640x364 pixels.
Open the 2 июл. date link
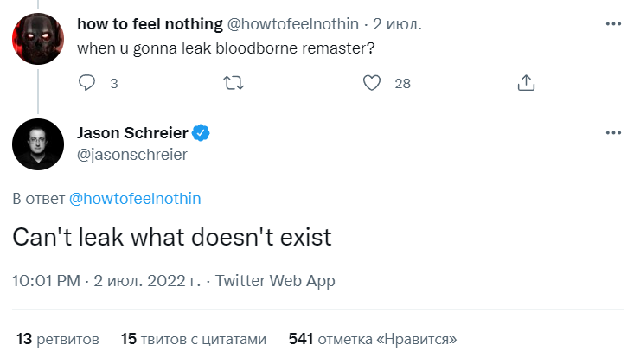[x=397, y=24]
